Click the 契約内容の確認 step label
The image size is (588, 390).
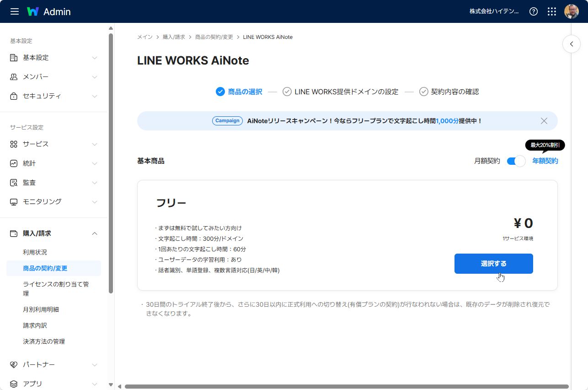[x=455, y=92]
